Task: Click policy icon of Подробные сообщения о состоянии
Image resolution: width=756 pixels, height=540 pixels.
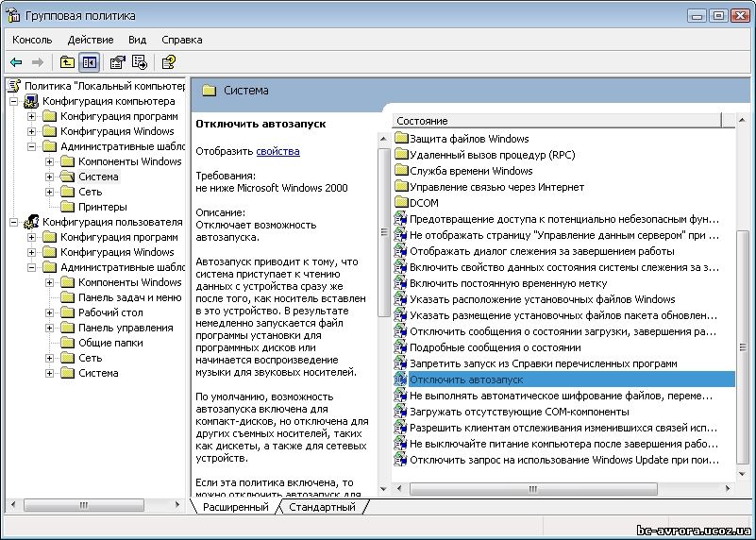Action: point(401,347)
